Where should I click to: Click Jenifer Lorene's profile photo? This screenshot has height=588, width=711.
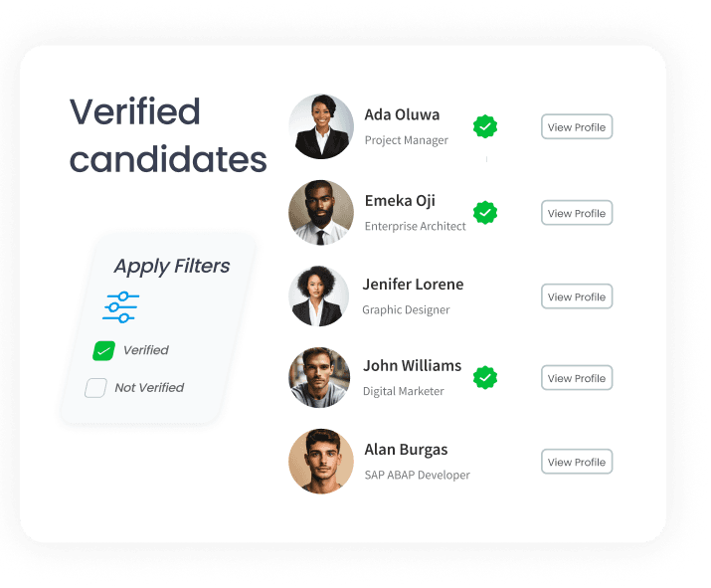[x=319, y=296]
